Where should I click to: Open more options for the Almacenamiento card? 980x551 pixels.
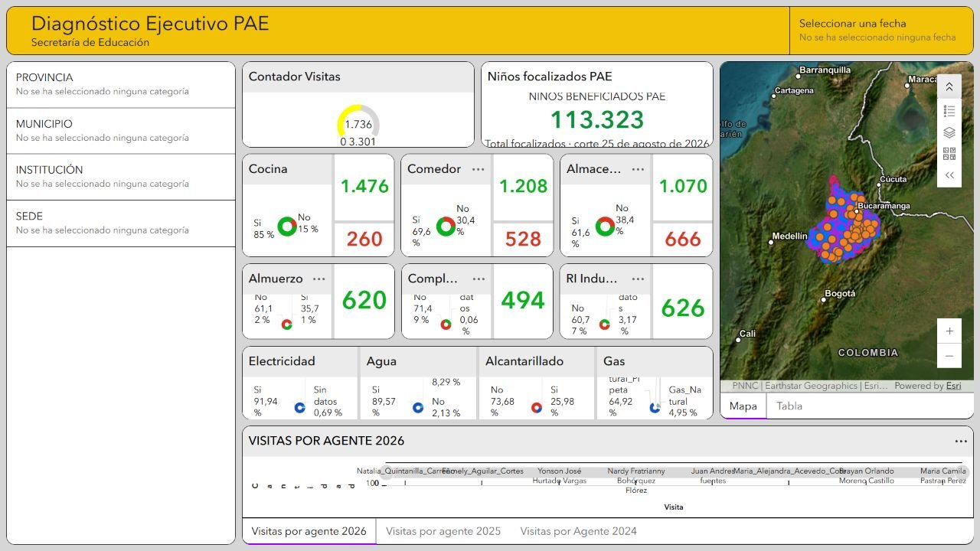[638, 169]
